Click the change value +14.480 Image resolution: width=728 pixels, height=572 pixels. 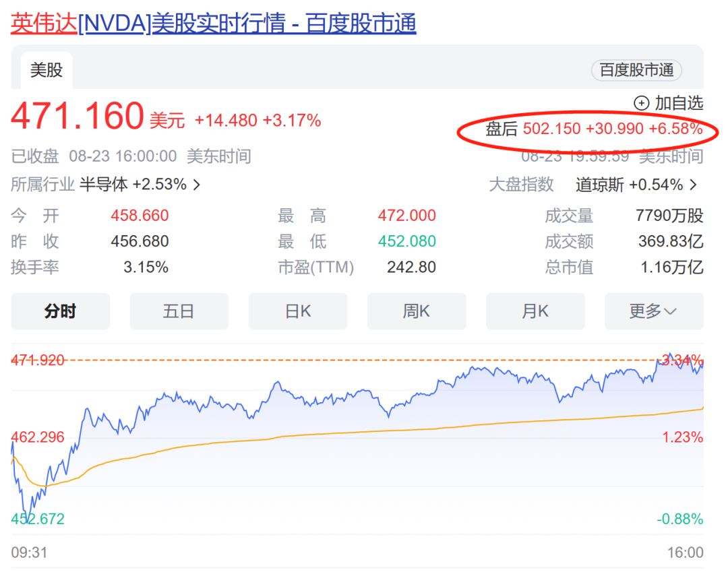tap(226, 121)
